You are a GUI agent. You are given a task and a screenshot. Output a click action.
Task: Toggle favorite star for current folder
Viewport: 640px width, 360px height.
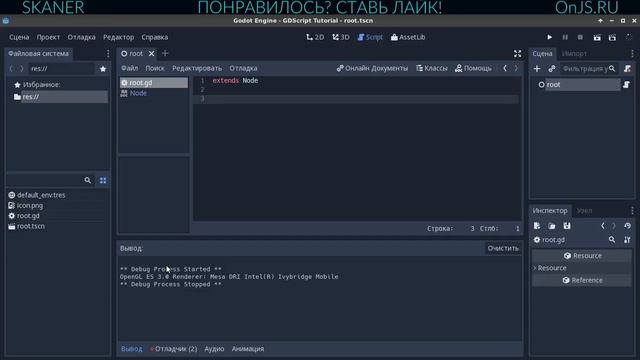(x=103, y=69)
